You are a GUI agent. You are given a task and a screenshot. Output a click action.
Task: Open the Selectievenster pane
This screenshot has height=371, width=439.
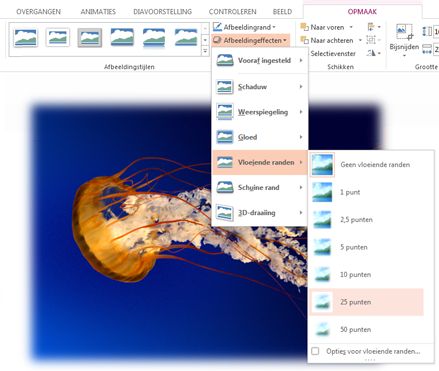(332, 53)
